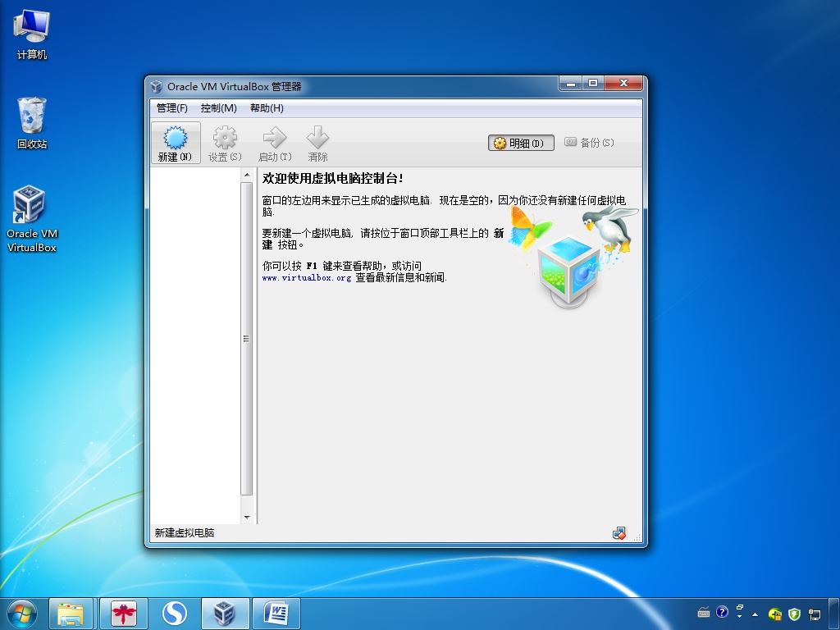Click the welcome heading 欢迎使用虚拟电脑控制台!
Screen dimensions: 840x630
click(333, 179)
